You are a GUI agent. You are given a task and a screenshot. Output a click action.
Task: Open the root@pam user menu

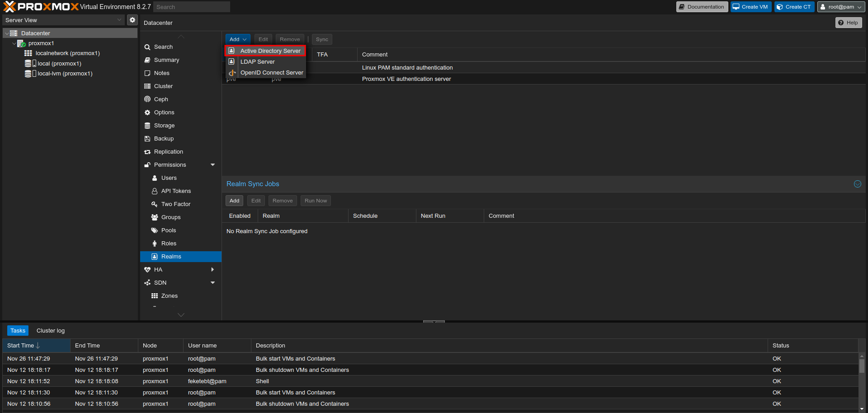[841, 7]
